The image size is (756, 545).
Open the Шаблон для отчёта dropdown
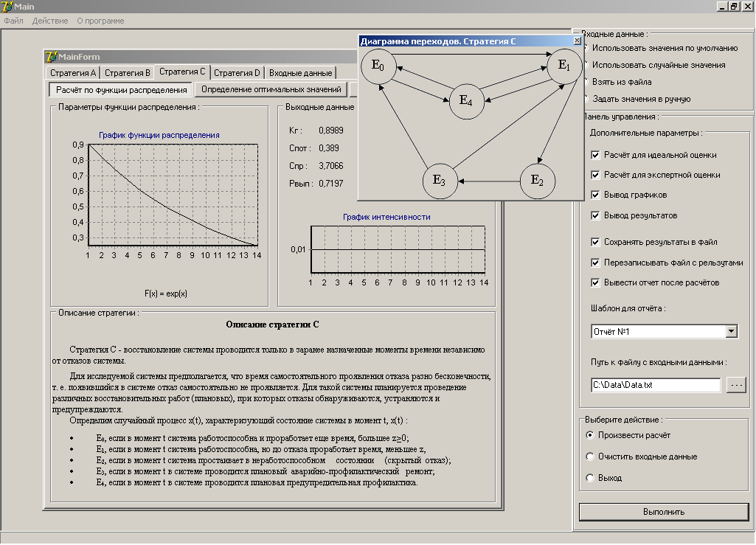[731, 332]
